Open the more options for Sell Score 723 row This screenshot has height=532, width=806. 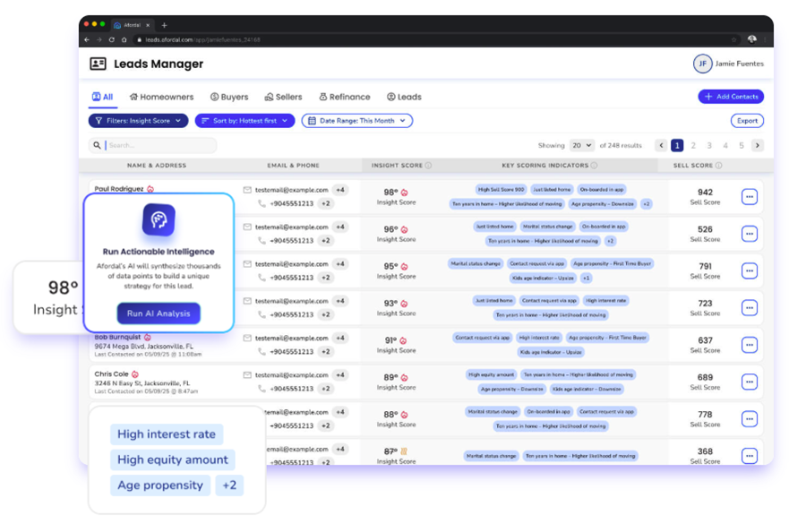750,307
